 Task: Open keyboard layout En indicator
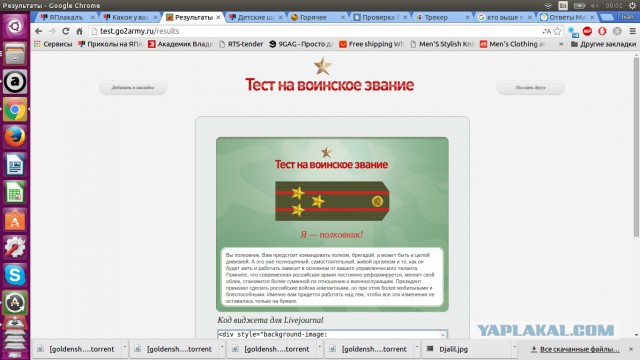[563, 6]
